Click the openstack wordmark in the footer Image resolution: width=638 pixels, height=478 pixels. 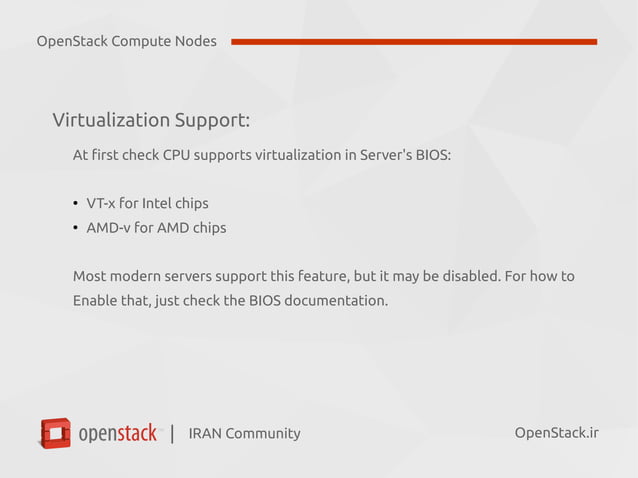117,433
